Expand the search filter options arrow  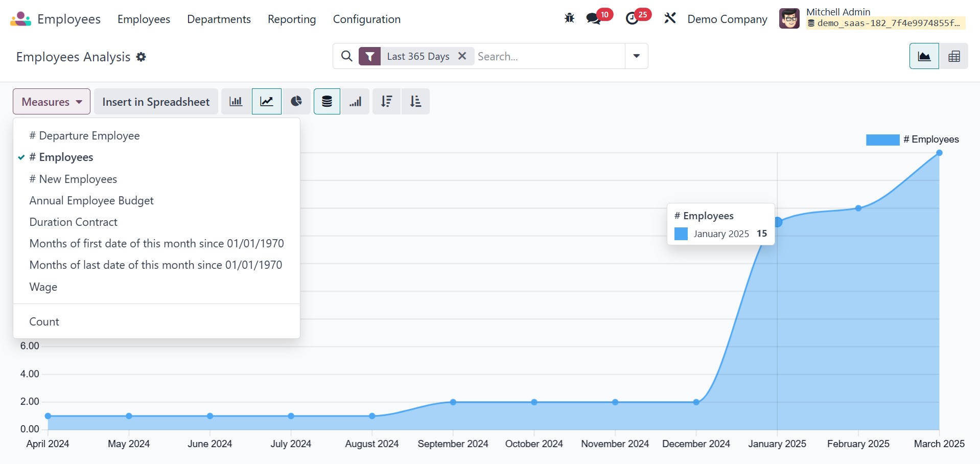pos(636,56)
